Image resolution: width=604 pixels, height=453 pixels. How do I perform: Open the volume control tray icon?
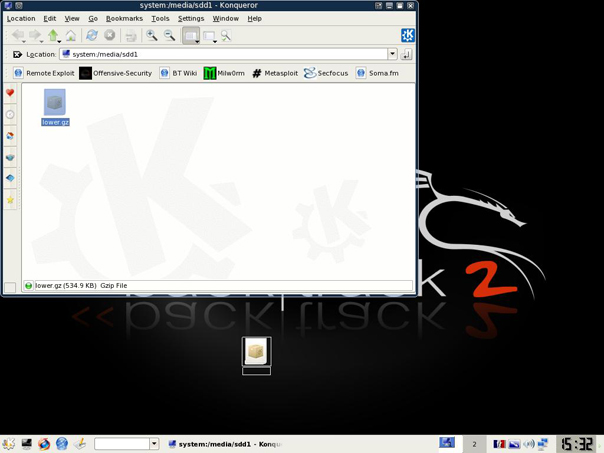528,444
